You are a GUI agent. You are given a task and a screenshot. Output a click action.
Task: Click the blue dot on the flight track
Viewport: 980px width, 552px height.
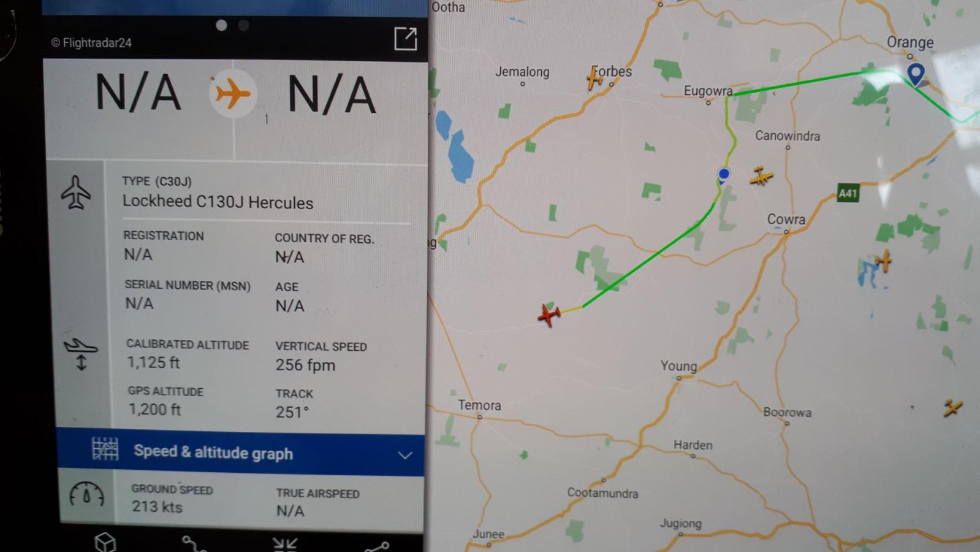click(724, 174)
